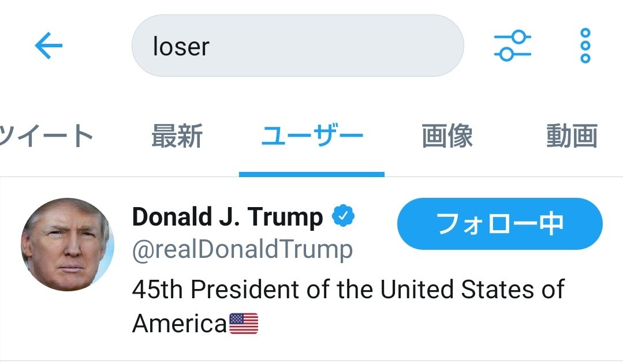623x364 pixels.
Task: Go to the 動画 tab
Action: [571, 137]
